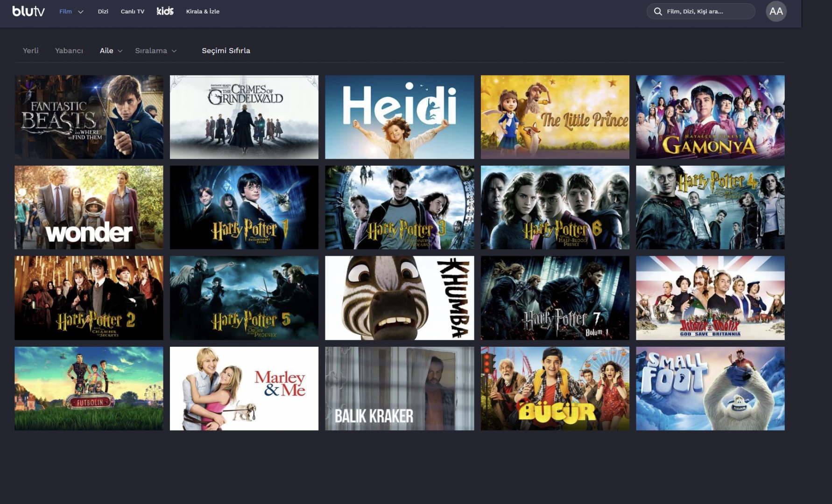Screen dimensions: 832x504
Task: Click the Seçimi Sıfırla button
Action: pyautogui.click(x=226, y=50)
